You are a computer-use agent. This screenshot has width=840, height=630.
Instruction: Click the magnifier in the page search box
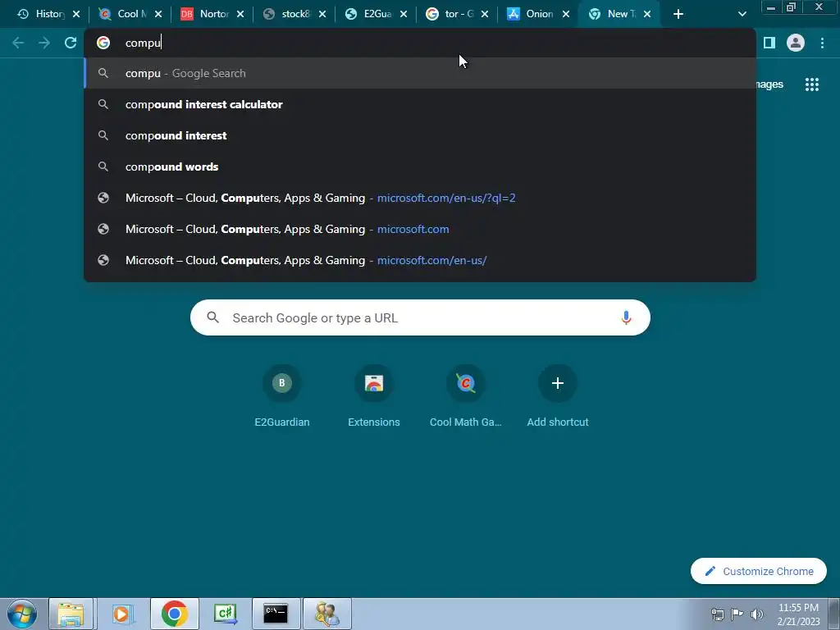click(x=213, y=317)
